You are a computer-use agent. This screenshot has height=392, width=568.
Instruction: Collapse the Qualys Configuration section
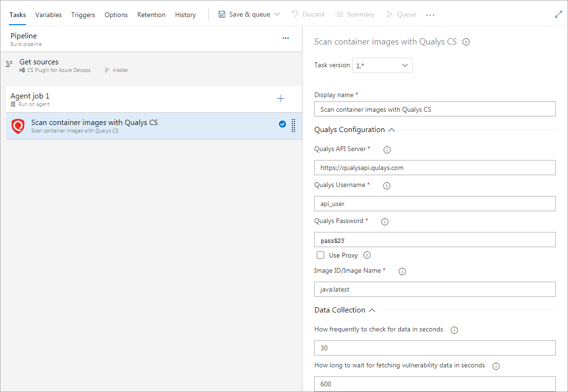point(391,129)
